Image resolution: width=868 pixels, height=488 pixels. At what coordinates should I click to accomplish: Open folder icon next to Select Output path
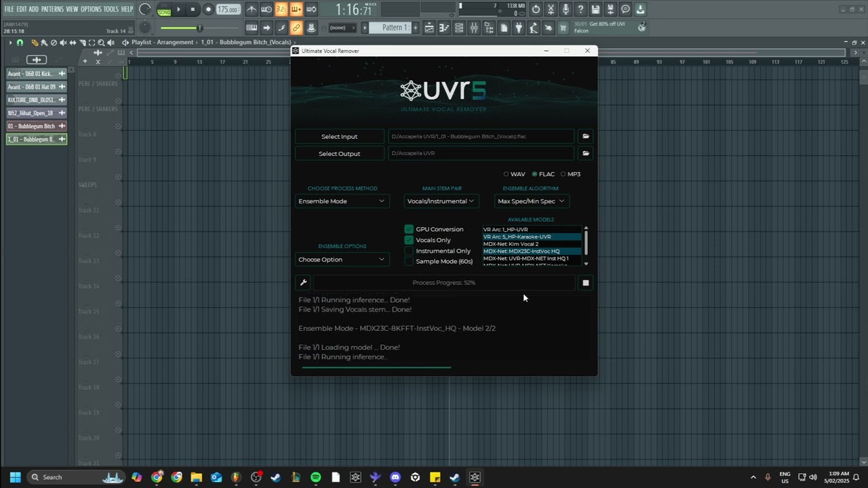point(586,153)
